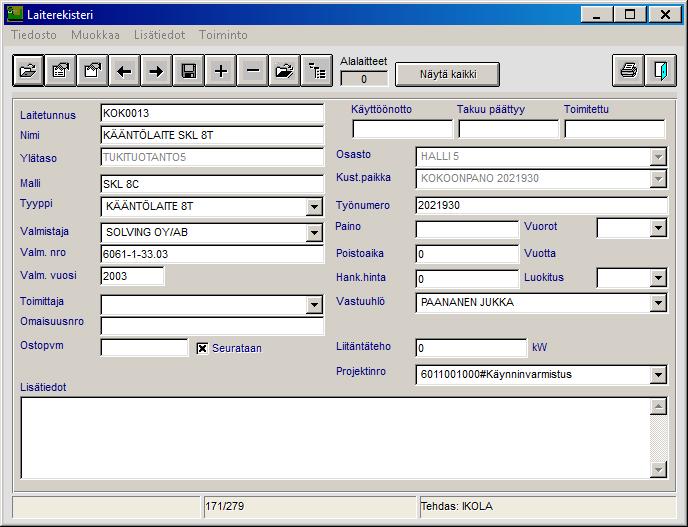Click the Lisätiedot scrollbar down arrow
Viewport: 688px width, 527px height.
(x=658, y=470)
